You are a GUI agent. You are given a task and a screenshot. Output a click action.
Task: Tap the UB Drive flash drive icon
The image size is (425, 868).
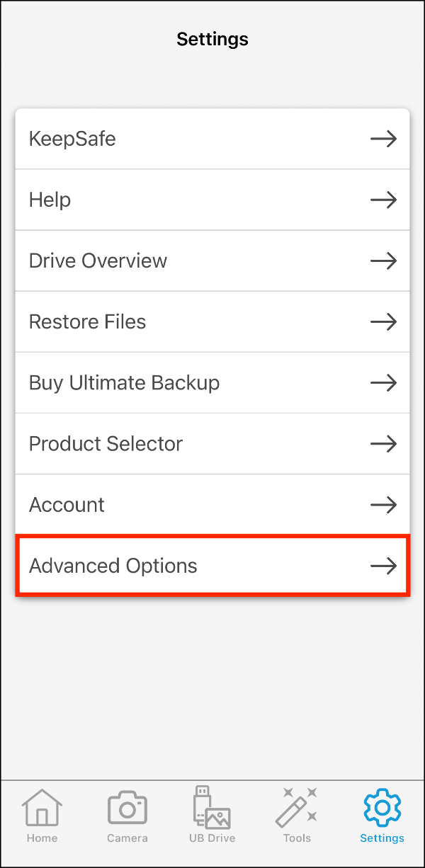[212, 814]
